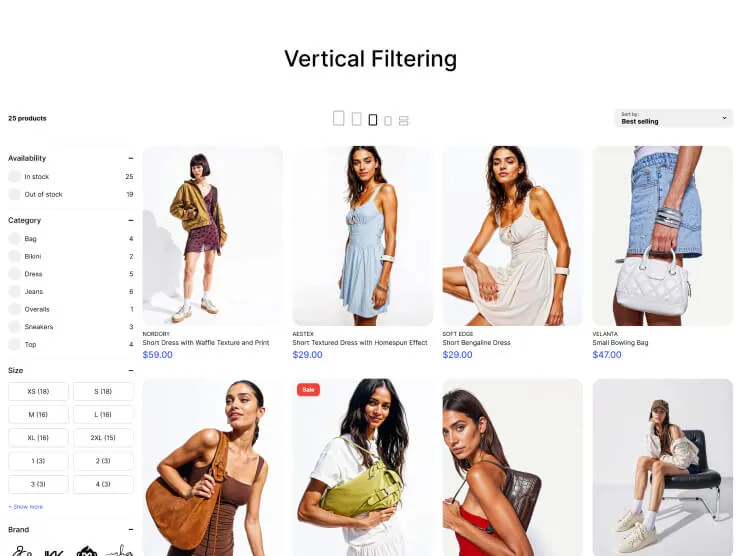Click the Show more sizes link
The width and height of the screenshot is (740, 556).
(26, 506)
